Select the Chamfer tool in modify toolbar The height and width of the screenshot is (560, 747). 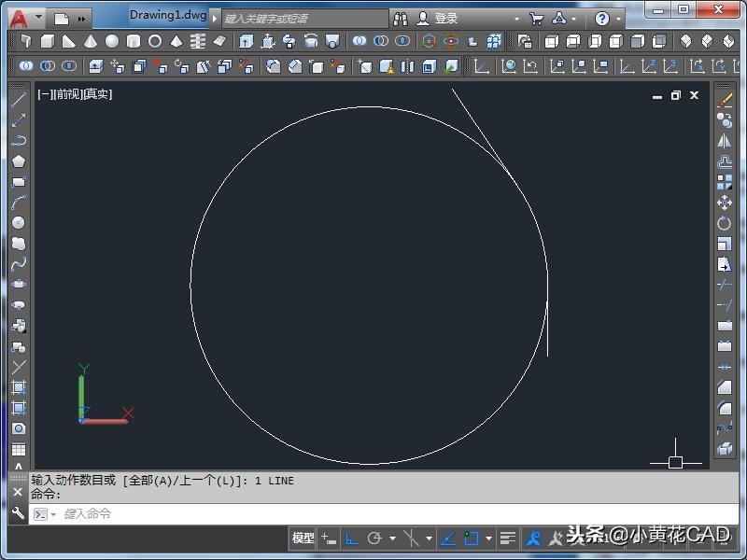click(x=725, y=387)
